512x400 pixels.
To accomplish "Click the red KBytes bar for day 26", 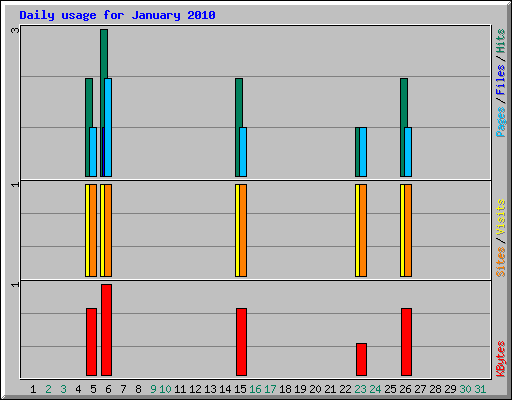I will 406,342.
